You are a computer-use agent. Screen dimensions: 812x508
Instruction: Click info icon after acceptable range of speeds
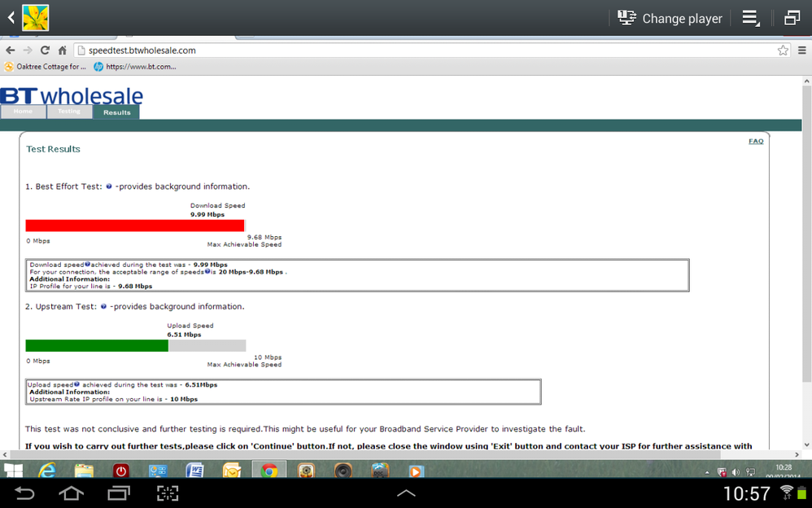(x=207, y=271)
